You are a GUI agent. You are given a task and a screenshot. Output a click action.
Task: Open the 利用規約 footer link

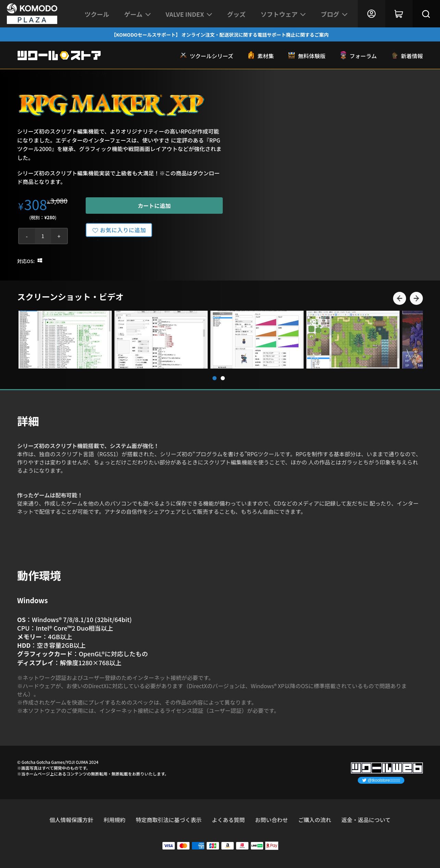(114, 820)
